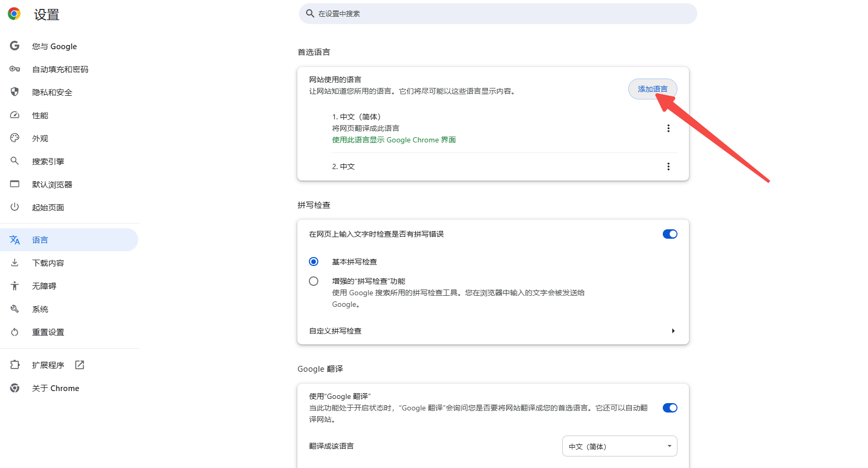Toggle the 使用"Google 翻译" switch
Screen dimensions: 868x468
(670, 408)
